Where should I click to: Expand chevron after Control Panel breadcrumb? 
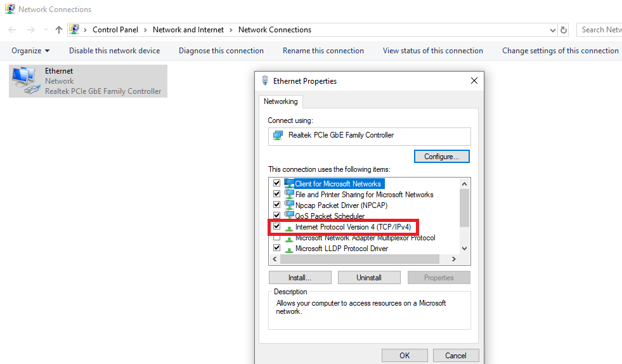coord(145,30)
